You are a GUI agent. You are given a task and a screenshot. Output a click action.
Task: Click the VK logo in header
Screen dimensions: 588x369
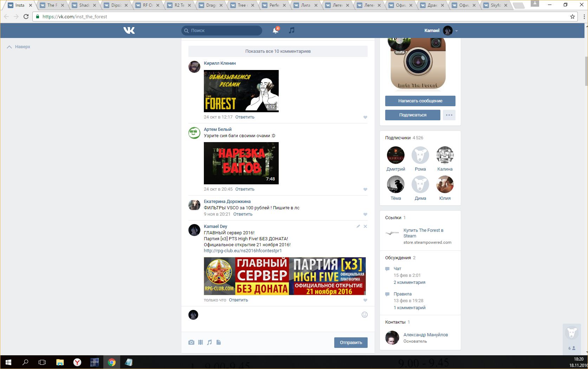point(129,31)
